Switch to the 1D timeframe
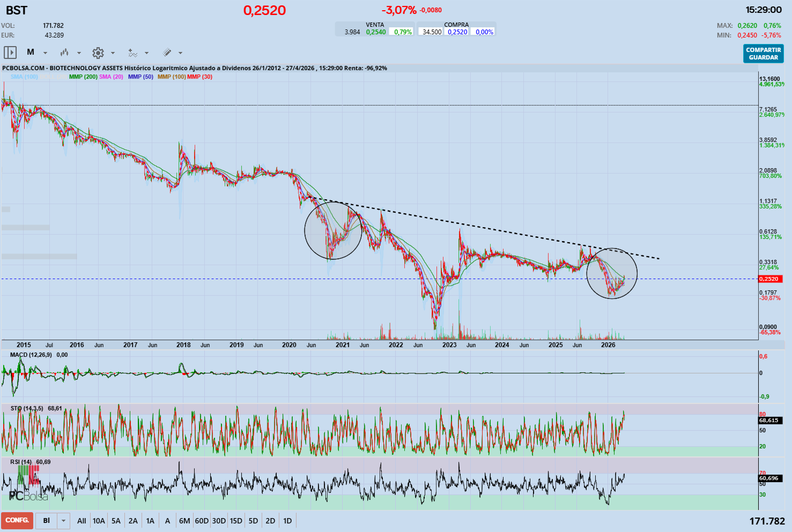The width and height of the screenshot is (792, 532). tap(287, 520)
